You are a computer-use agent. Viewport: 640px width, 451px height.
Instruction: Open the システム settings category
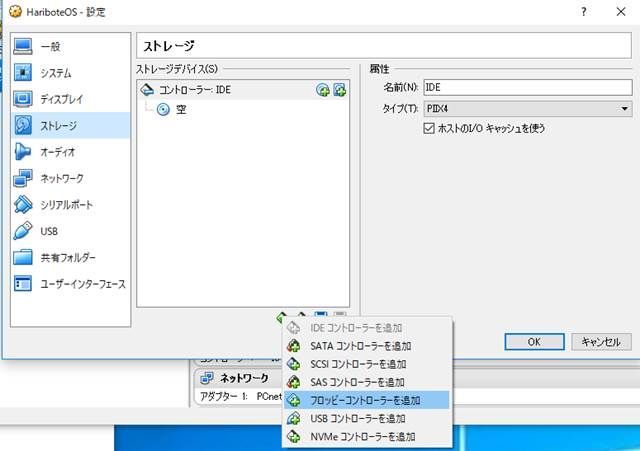pyautogui.click(x=70, y=73)
